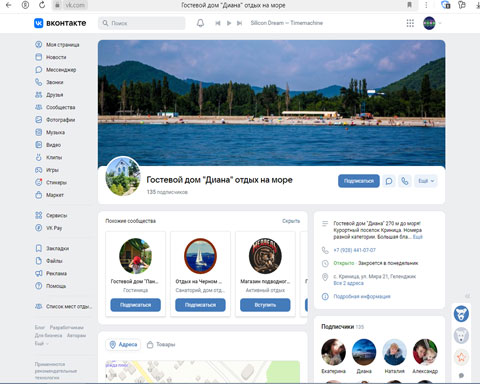Open the beach cover image
Screen dimensions: 480x384
[272, 103]
